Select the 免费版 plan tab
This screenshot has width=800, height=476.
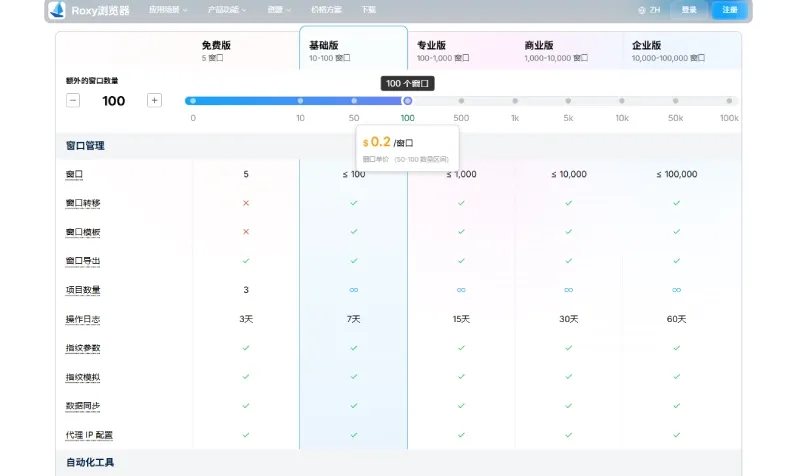pos(245,51)
